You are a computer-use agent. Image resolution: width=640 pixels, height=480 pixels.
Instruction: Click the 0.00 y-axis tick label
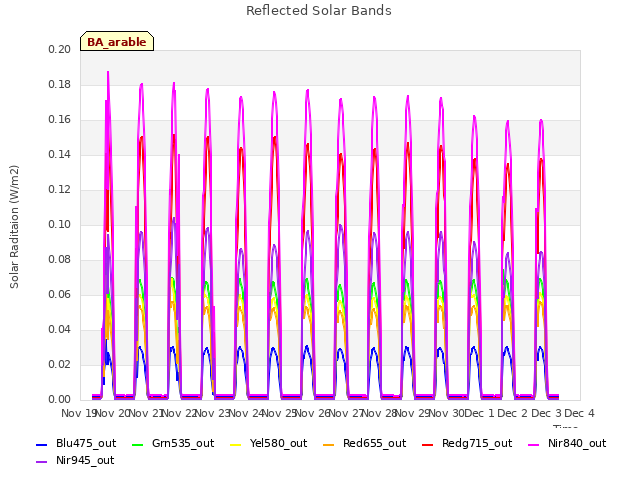tap(60, 400)
